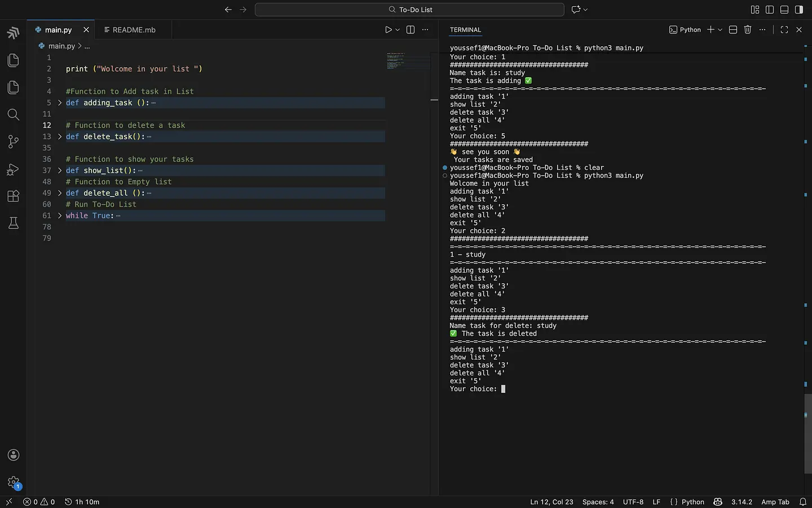The width and height of the screenshot is (812, 508).
Task: Open the Testing beaker view
Action: coord(13,223)
